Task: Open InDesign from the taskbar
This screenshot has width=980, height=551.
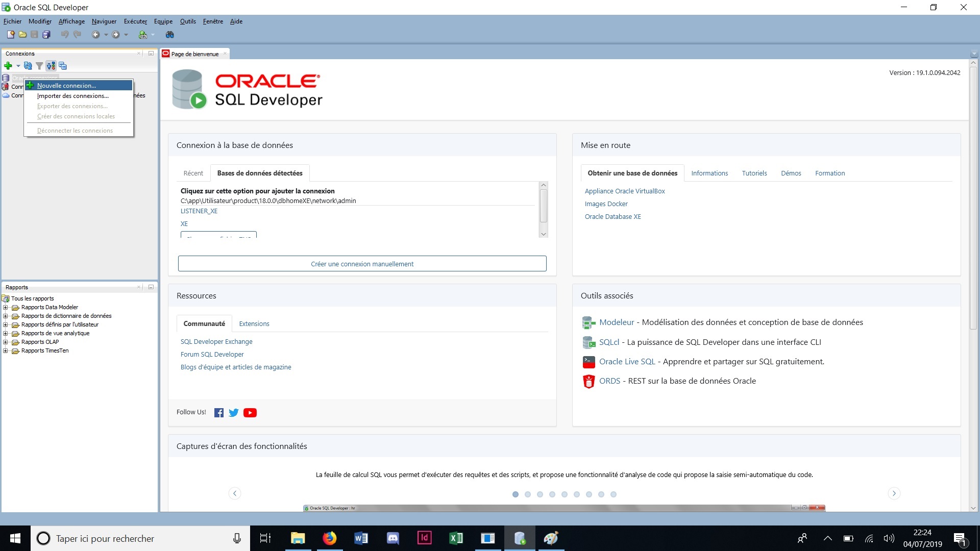Action: [x=424, y=538]
